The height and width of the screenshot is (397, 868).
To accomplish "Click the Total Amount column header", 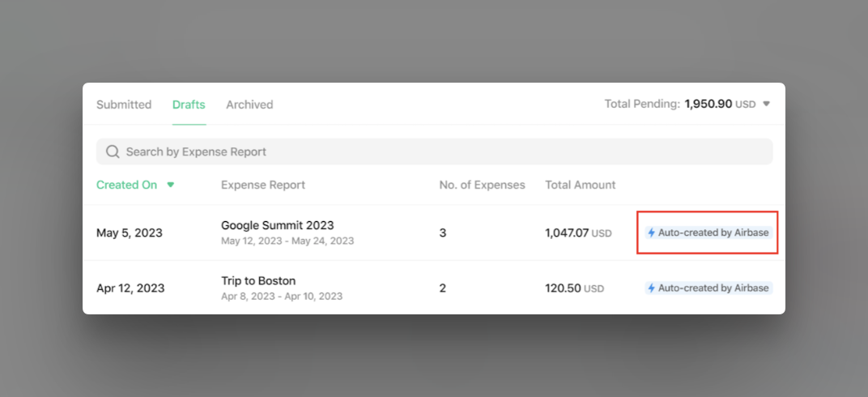I will (x=580, y=185).
